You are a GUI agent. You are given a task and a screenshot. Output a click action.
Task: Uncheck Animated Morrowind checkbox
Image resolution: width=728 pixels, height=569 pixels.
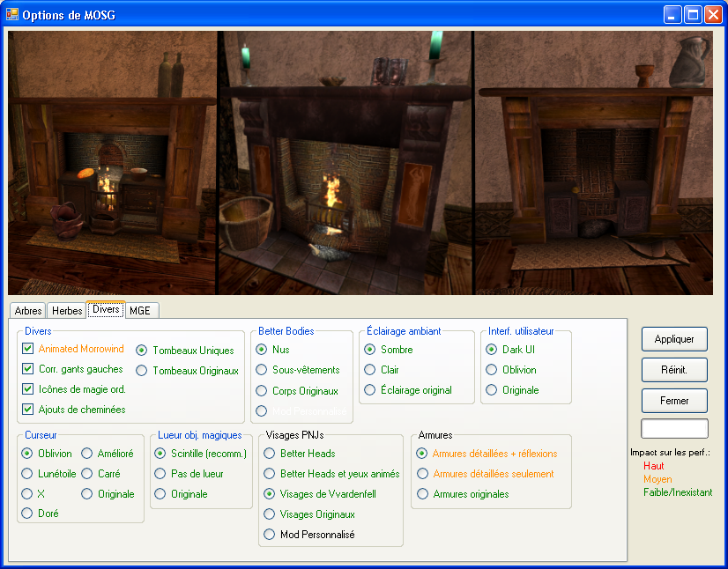[28, 348]
